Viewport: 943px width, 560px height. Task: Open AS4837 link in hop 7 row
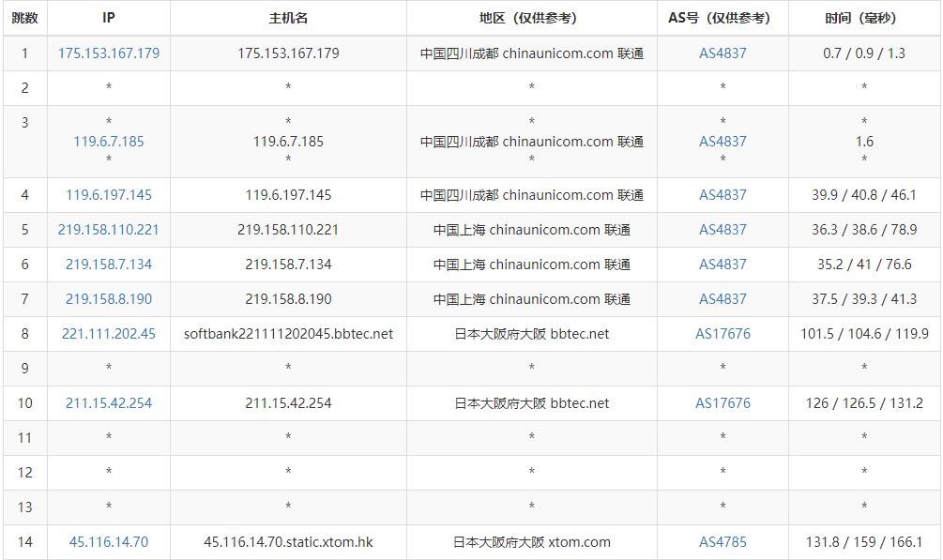pos(722,299)
